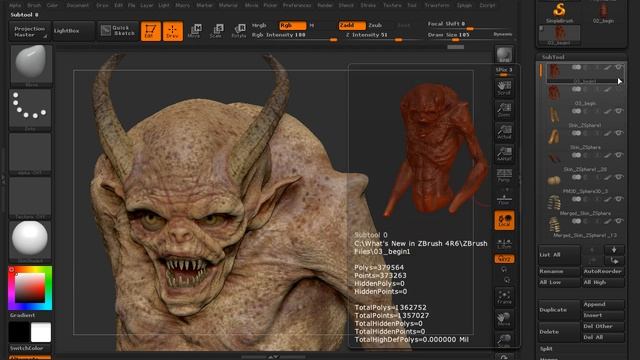Toggle the orange Rgb paint mode

[293, 25]
